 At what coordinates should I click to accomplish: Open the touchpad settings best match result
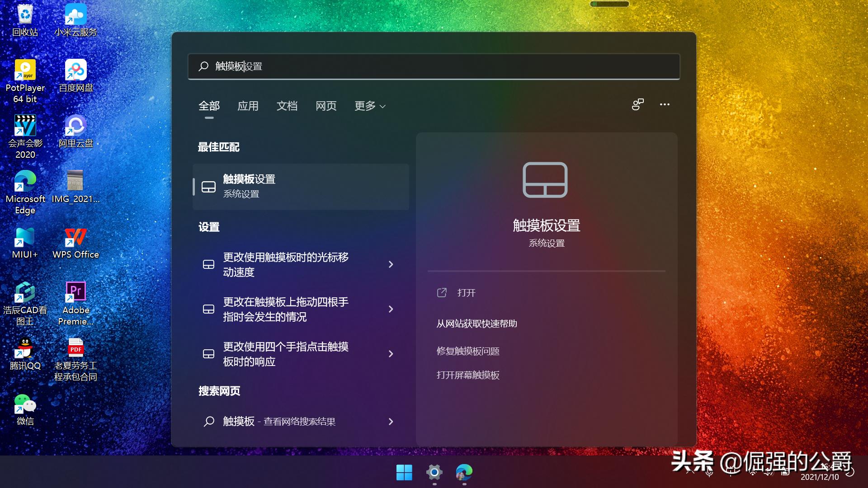(x=301, y=186)
